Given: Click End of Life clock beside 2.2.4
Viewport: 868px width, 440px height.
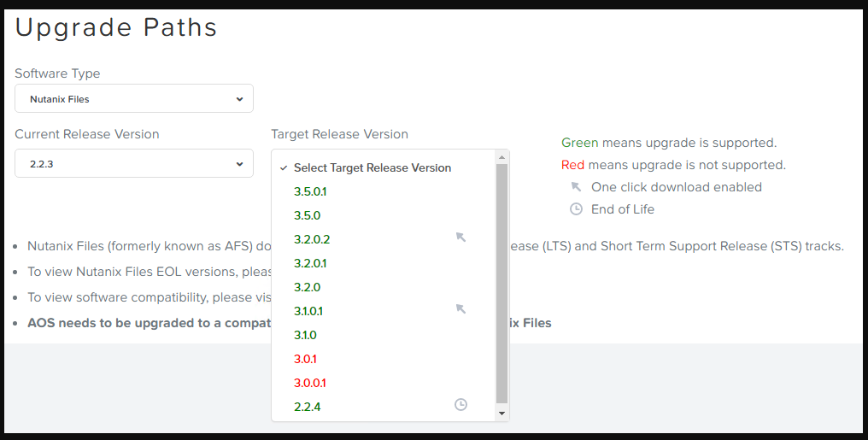Looking at the screenshot, I should click(x=460, y=405).
